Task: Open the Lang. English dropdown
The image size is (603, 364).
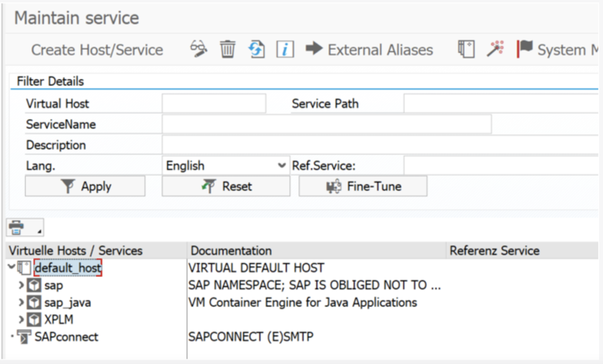Action: click(x=282, y=166)
